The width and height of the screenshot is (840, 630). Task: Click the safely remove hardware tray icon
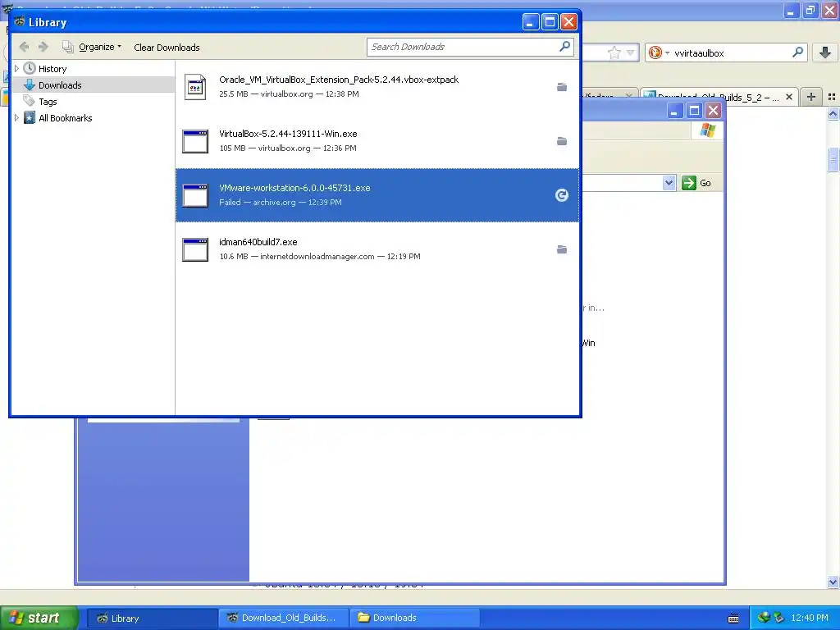[x=779, y=618]
